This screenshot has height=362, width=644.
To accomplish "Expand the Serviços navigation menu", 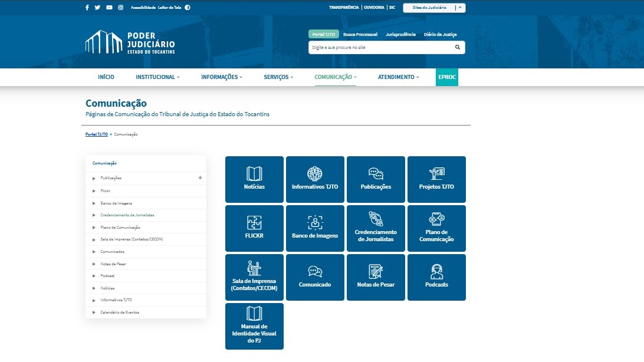I will pos(278,77).
